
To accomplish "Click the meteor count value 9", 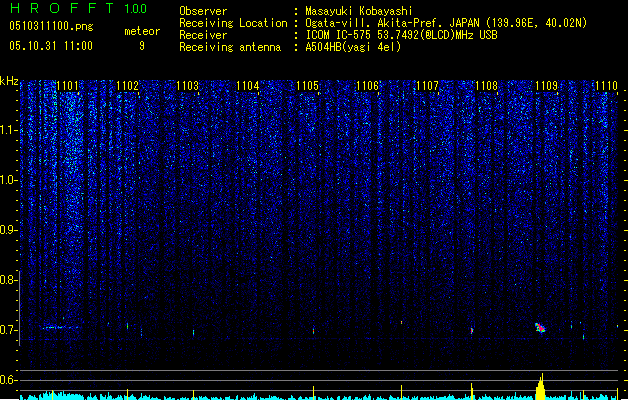I will [142, 46].
